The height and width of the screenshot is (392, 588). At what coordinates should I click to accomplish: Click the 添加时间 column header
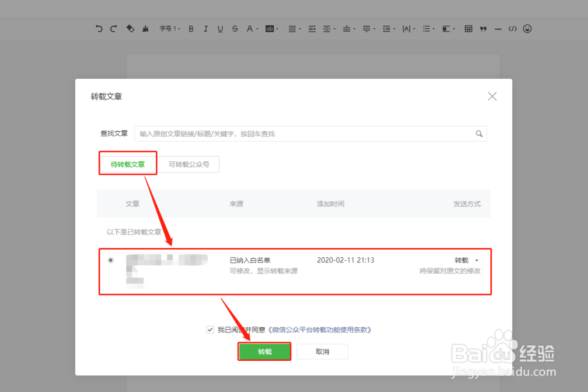click(x=330, y=204)
